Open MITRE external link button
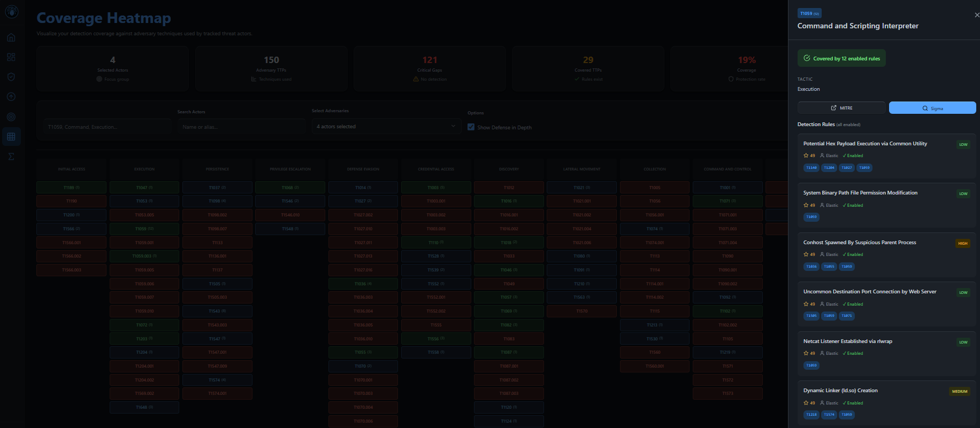This screenshot has height=428, width=980. 841,108
